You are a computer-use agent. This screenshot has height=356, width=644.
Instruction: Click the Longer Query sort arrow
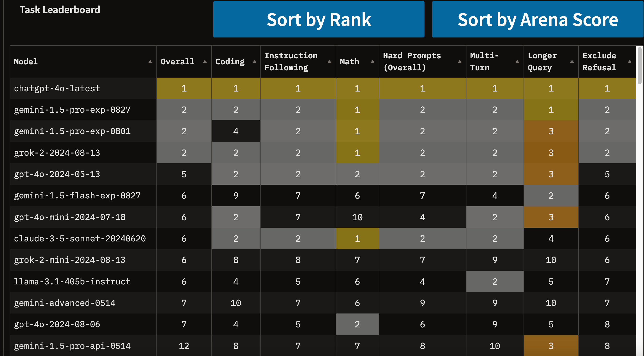[572, 61]
